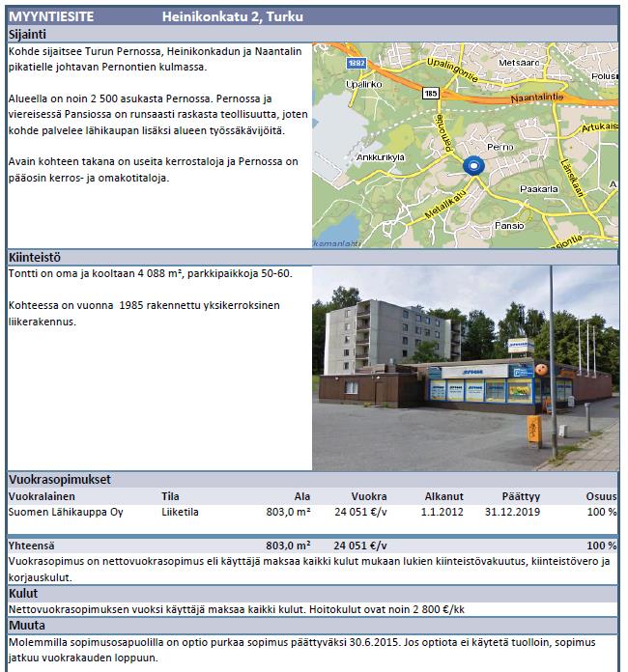This screenshot has height=672, width=628.
Task: Click the Yhteensä total row label
Action: click(31, 546)
